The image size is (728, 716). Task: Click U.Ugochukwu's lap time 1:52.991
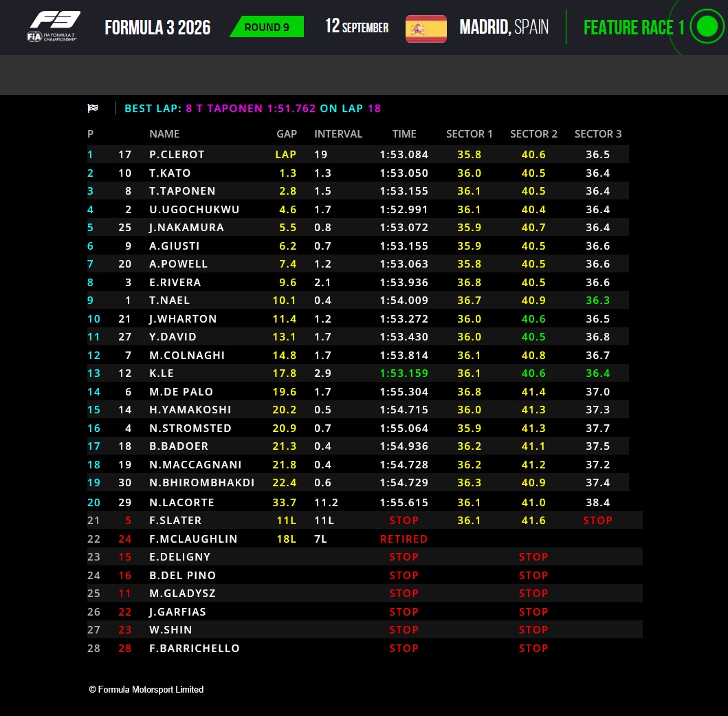pyautogui.click(x=404, y=209)
